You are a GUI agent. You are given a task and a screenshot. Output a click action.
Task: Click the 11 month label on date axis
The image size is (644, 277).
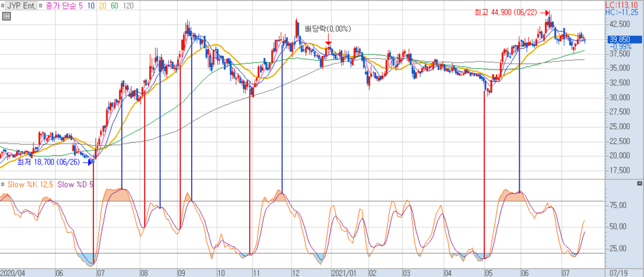pyautogui.click(x=256, y=273)
